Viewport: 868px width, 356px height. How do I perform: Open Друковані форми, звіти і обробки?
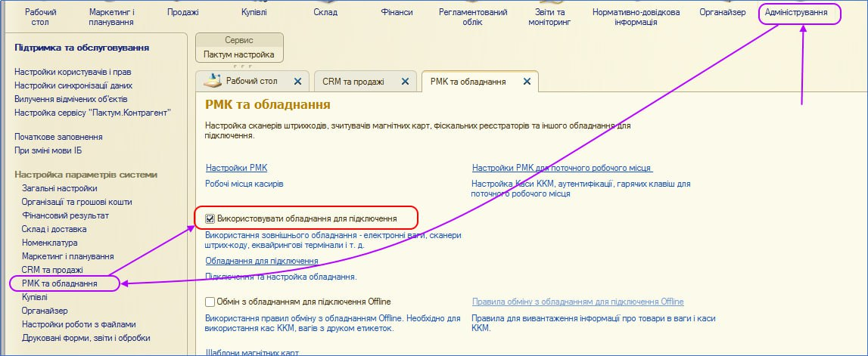point(86,338)
